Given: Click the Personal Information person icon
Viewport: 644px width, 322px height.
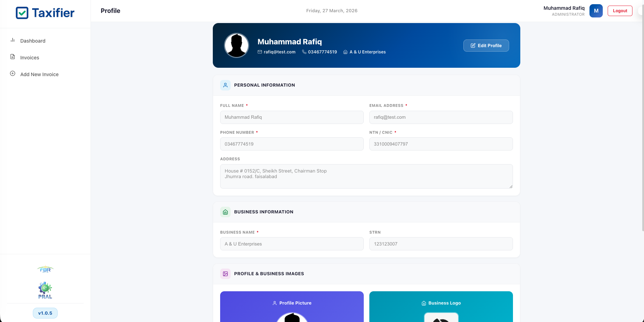Looking at the screenshot, I should pos(225,85).
